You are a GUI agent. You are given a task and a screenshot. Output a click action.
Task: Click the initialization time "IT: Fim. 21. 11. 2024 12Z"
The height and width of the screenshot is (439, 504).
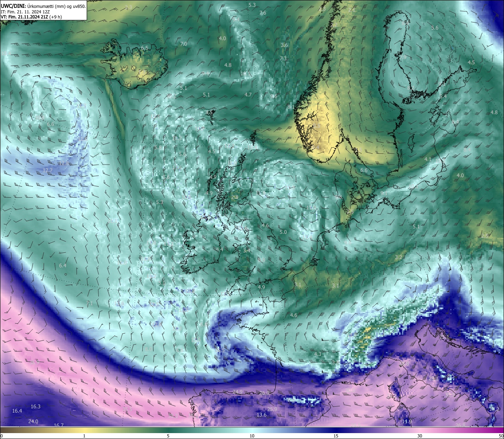point(25,12)
